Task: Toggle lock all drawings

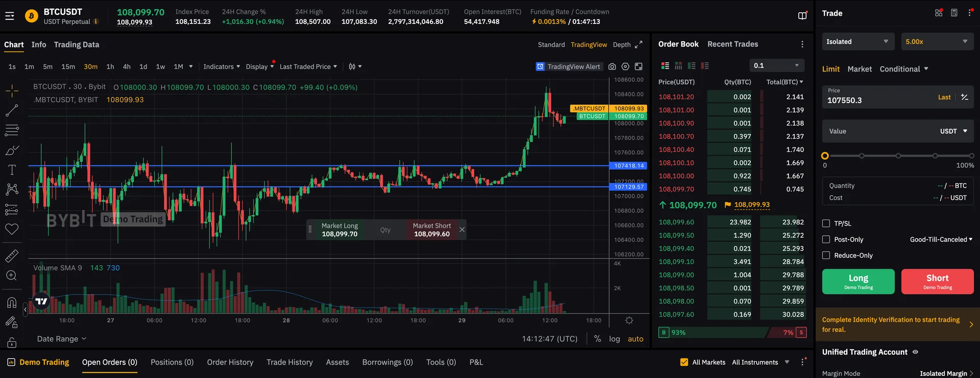Action: [x=12, y=342]
